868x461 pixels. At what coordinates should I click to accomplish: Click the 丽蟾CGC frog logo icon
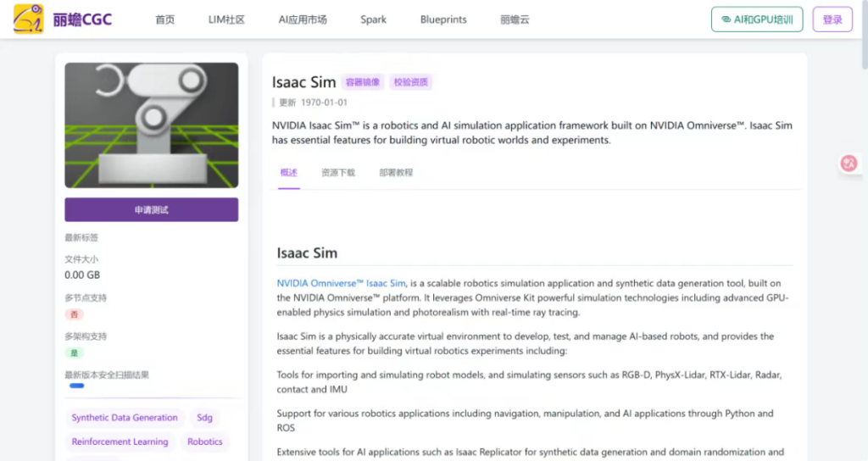coord(29,19)
